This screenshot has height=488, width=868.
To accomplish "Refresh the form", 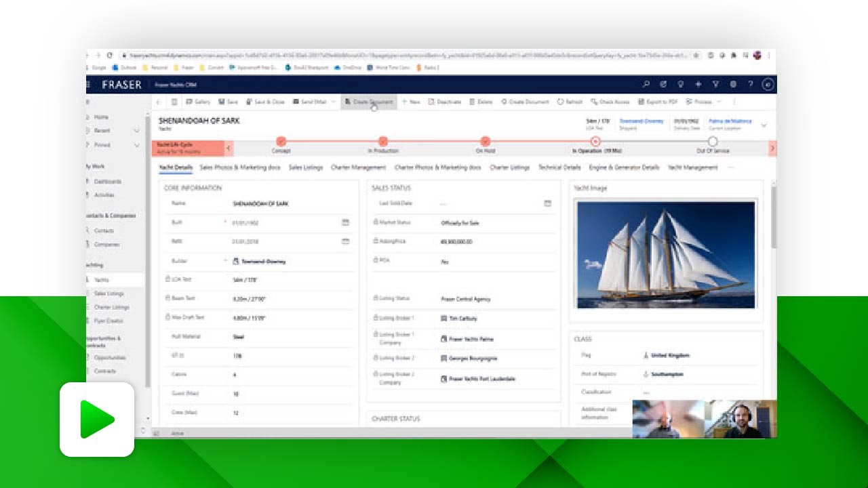I will pos(570,102).
